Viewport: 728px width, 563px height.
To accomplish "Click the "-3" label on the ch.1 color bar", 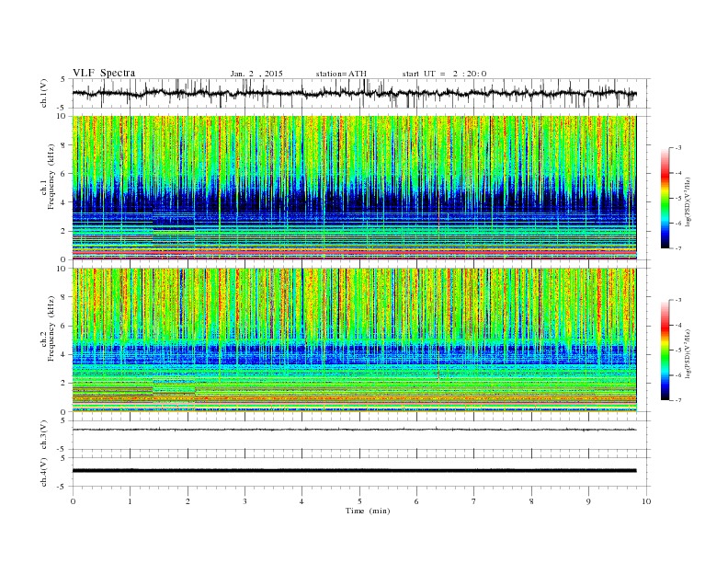I will [x=677, y=148].
